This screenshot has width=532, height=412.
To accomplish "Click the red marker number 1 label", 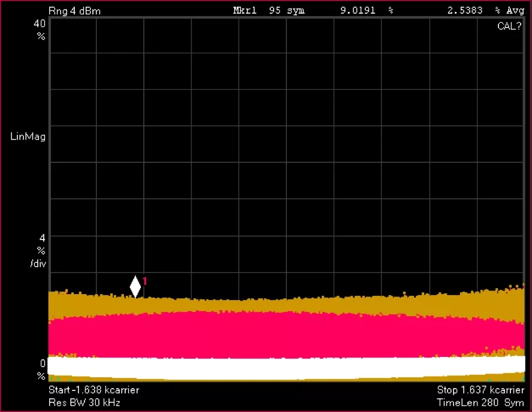I will click(145, 281).
